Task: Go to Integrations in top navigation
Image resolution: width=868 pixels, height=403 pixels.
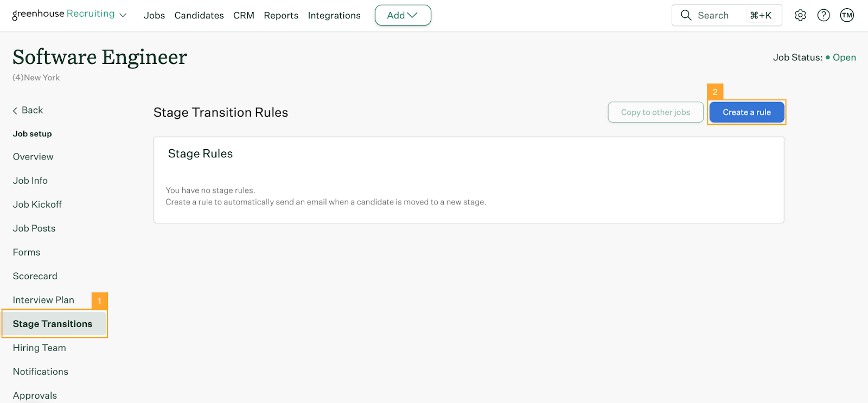Action: 334,15
